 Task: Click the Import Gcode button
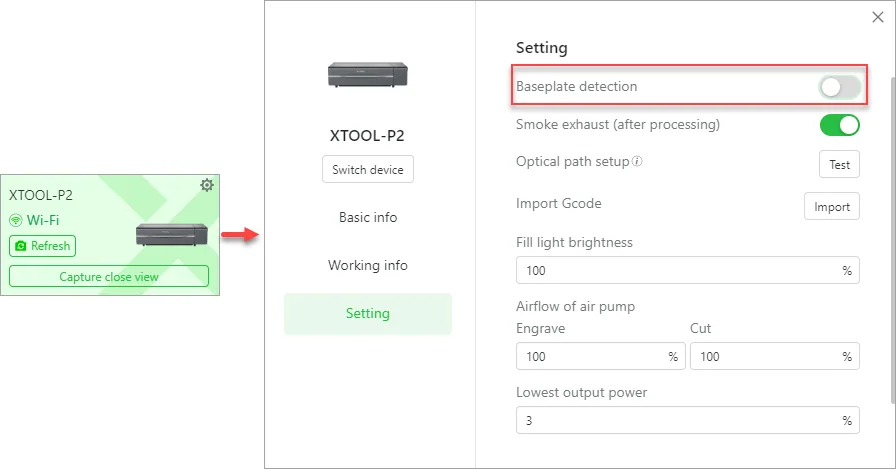click(831, 207)
